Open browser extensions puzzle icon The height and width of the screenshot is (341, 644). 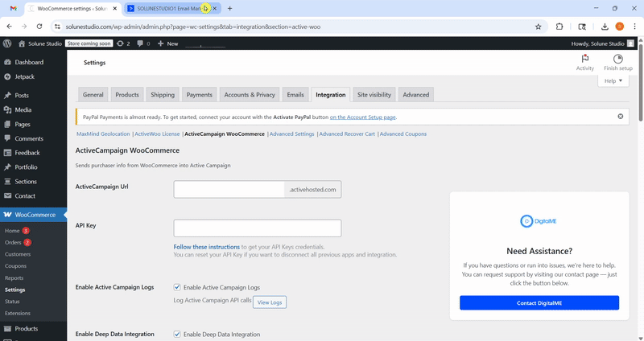(x=559, y=27)
